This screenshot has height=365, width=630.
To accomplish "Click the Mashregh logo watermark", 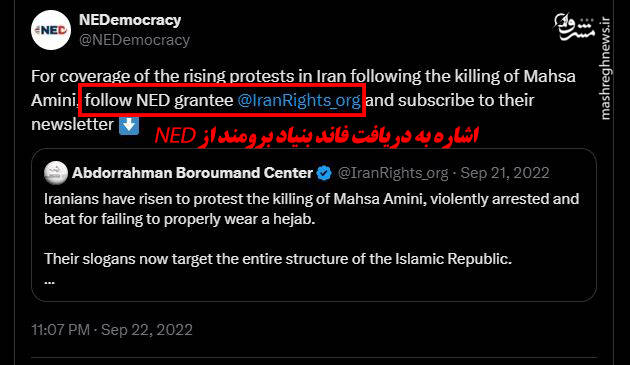I will click(575, 27).
